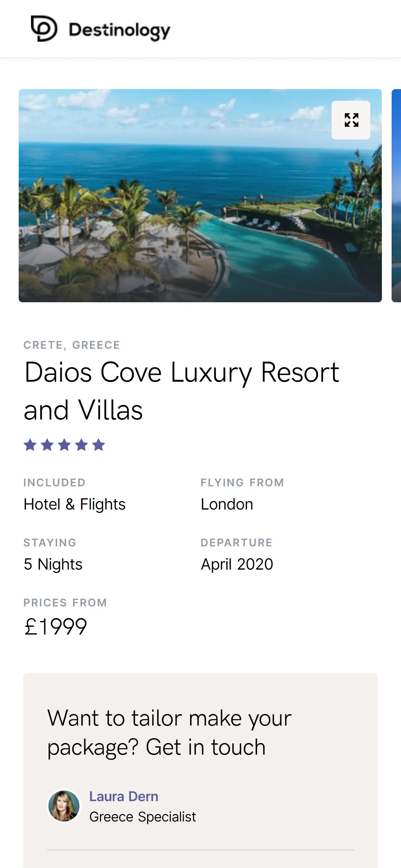Screen dimensions: 401x868
Task: Click the tailor make your package heading
Action: click(169, 733)
